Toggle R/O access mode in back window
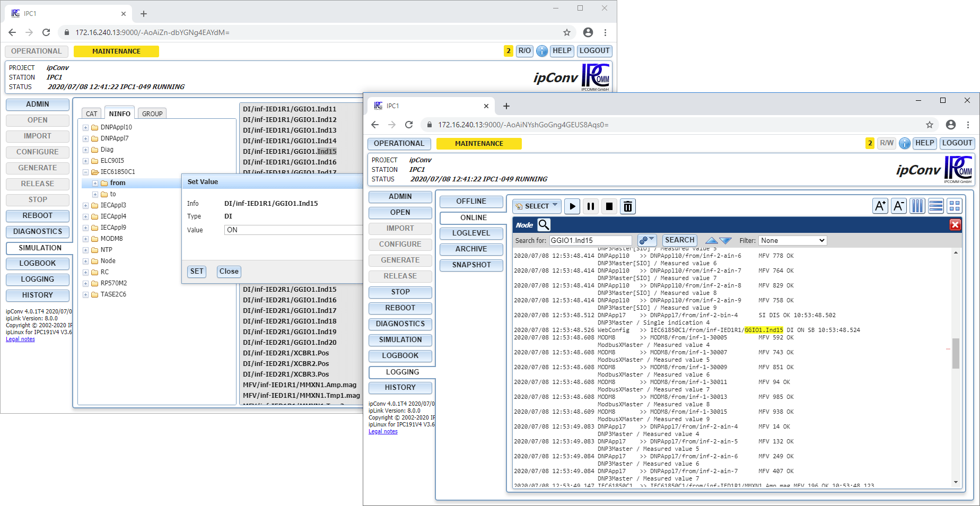Viewport: 980px width, 506px height. pos(524,51)
